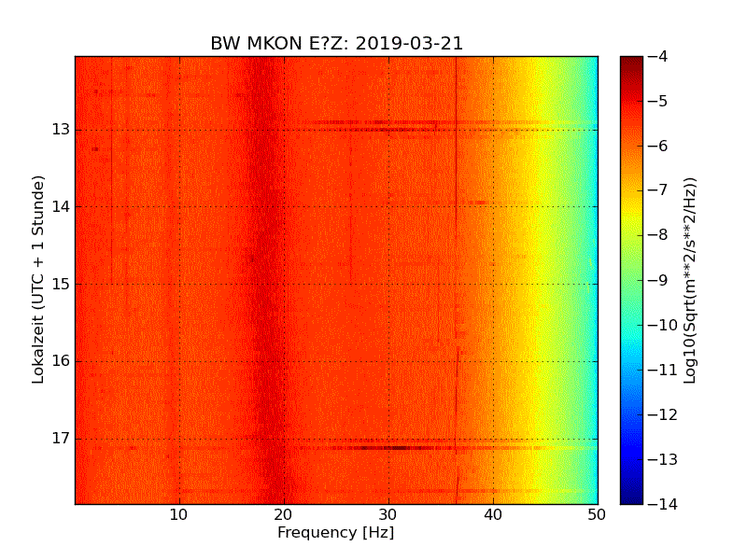
Task: Click the colorbar label Log10(Sqrt(m**2/s**2/Hz))
Action: coord(689,280)
